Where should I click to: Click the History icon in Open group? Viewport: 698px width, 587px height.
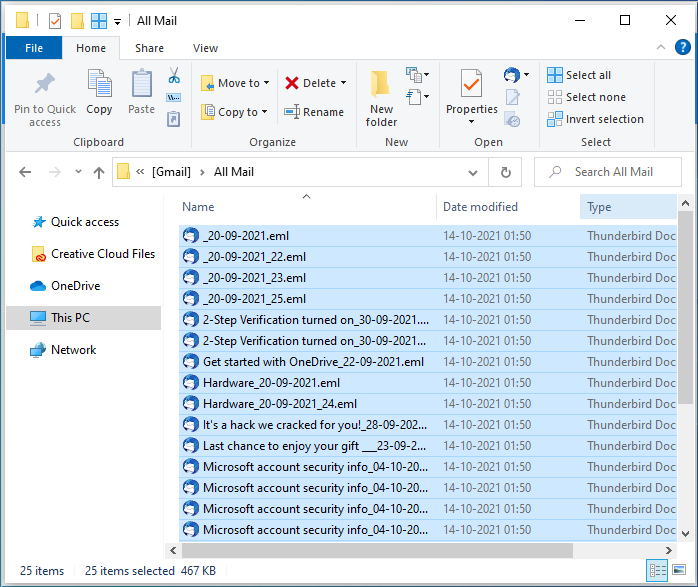click(x=512, y=119)
